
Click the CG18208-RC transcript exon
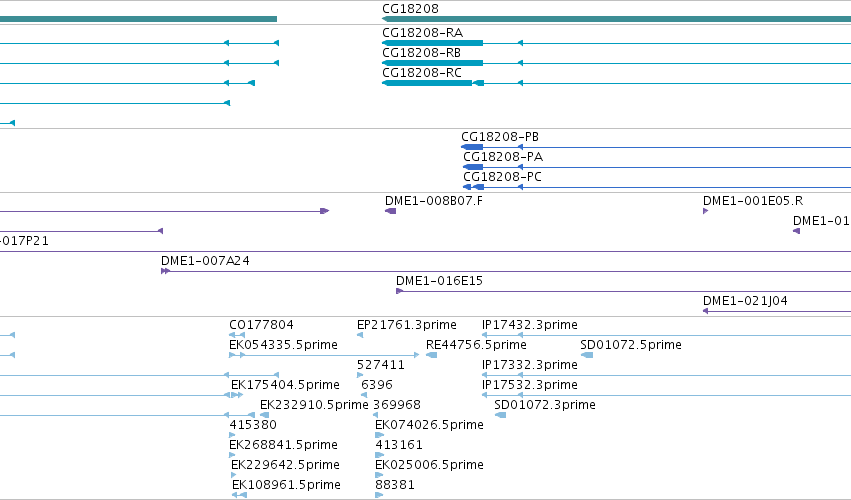427,83
